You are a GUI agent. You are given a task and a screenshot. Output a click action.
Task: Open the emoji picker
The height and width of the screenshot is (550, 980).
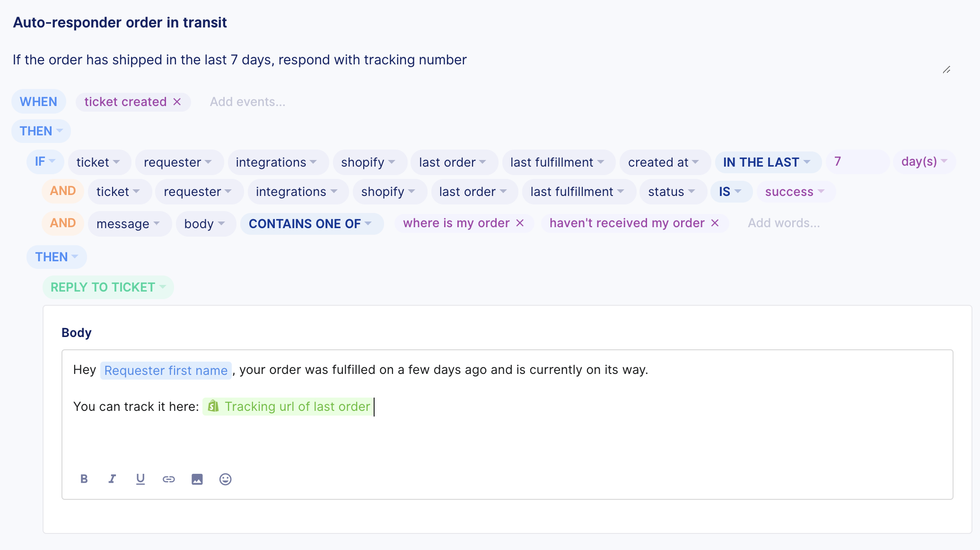click(x=226, y=479)
